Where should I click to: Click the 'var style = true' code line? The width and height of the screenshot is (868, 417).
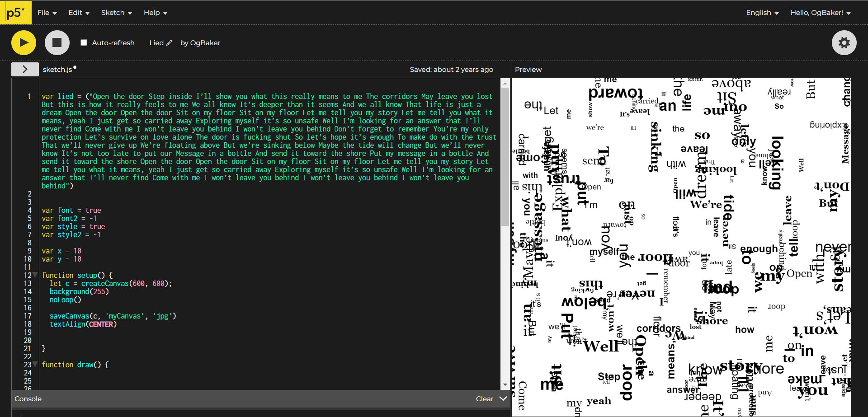(x=73, y=226)
